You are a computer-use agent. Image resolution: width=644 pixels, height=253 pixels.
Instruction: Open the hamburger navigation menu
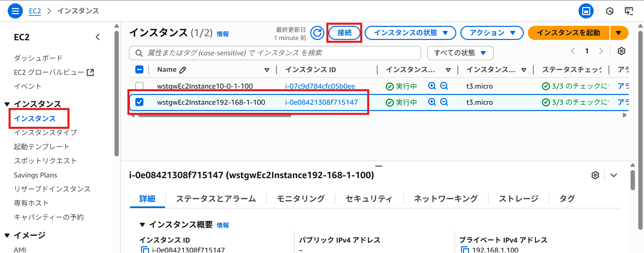(x=15, y=11)
